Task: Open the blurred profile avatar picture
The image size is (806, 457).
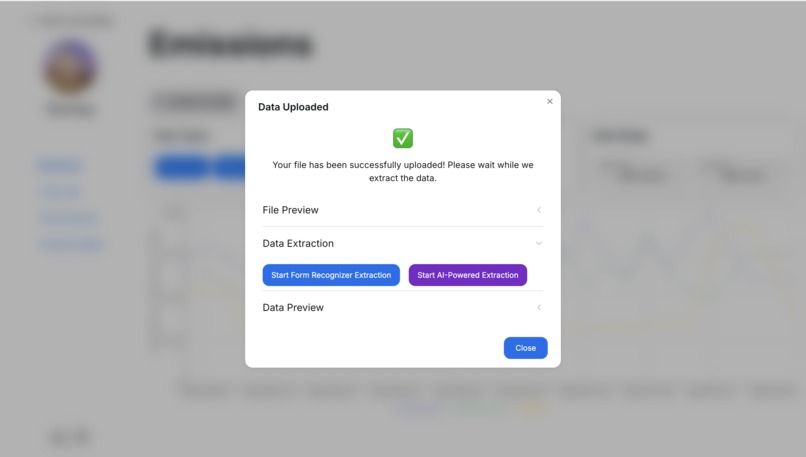Action: [70, 67]
